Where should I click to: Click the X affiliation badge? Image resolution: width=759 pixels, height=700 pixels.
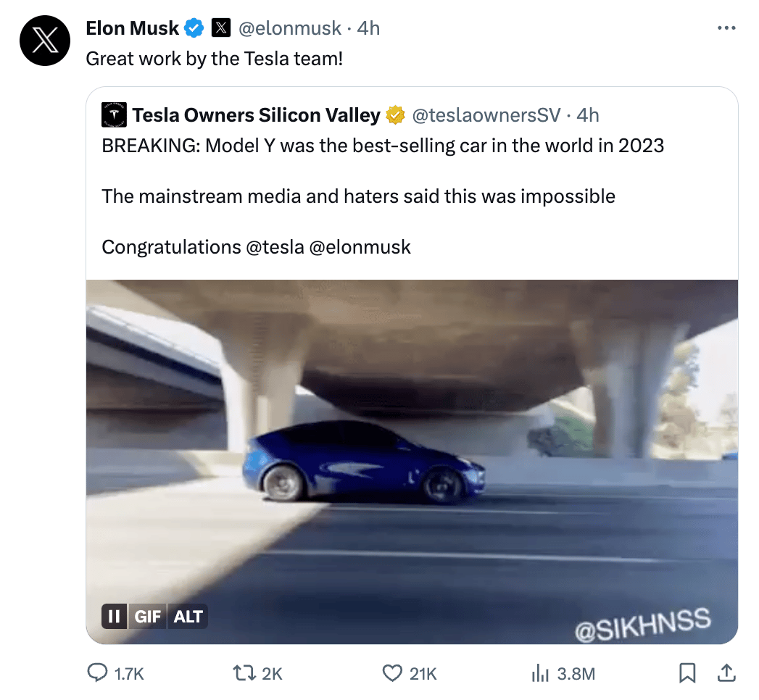point(220,28)
